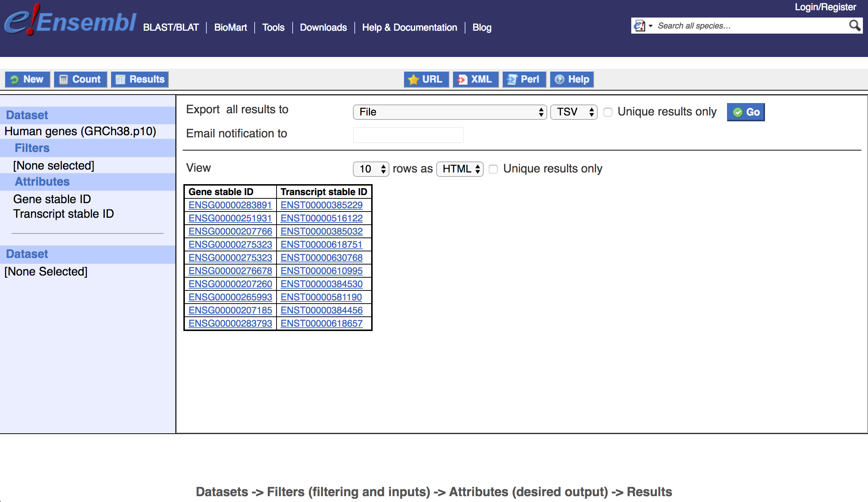Select Human genes (GRCh38.p10) dataset

click(80, 131)
